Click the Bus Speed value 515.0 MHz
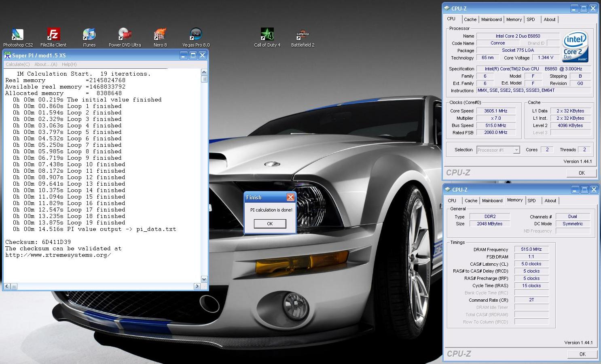The image size is (601, 364). tap(496, 125)
